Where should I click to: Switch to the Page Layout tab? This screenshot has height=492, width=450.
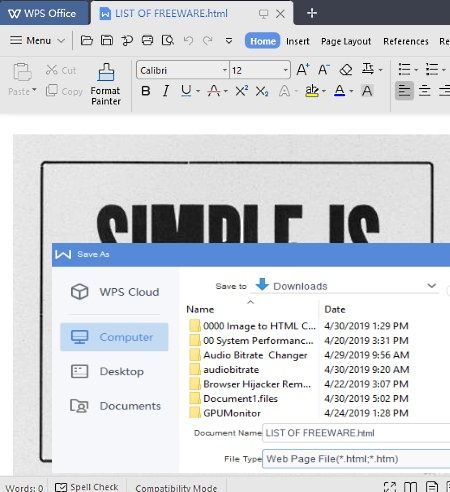coord(346,41)
